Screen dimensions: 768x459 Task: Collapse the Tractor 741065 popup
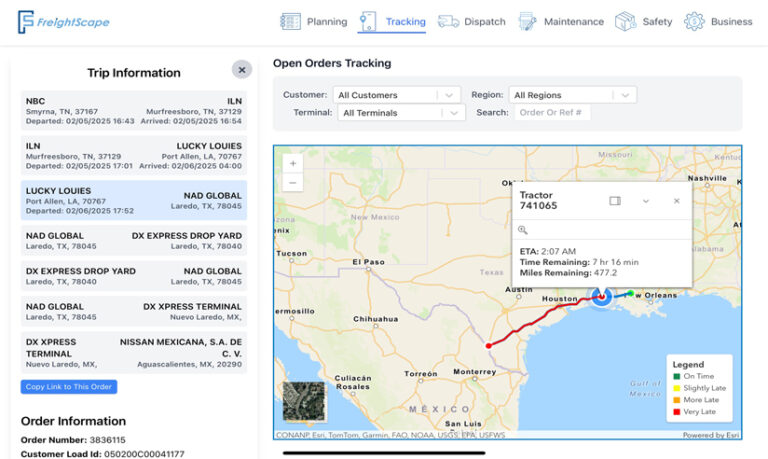(x=646, y=201)
